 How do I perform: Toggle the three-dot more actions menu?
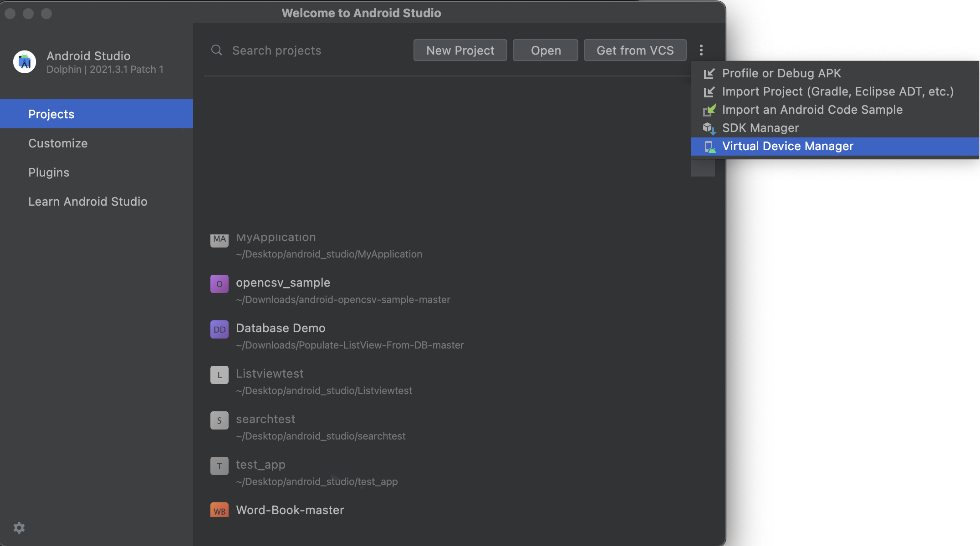(x=701, y=50)
